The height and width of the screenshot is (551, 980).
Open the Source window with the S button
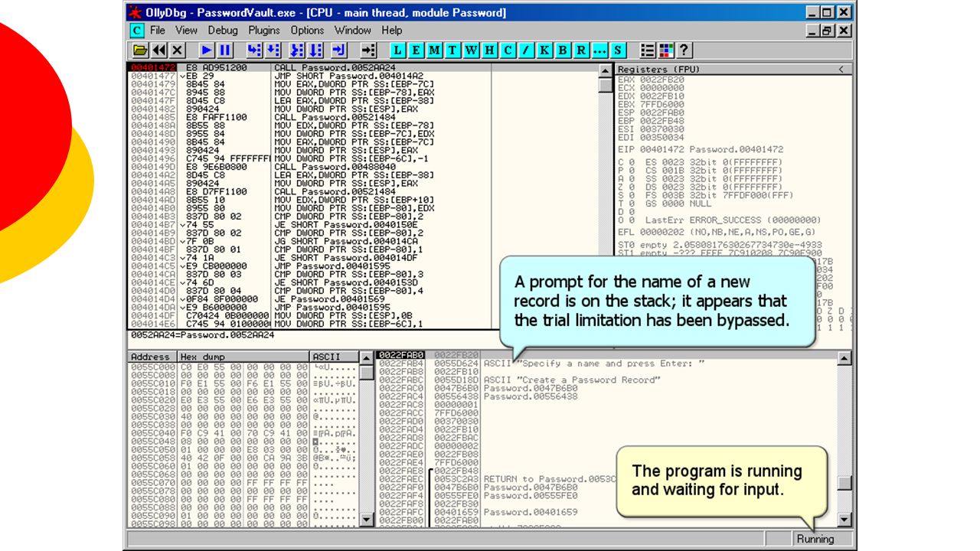point(619,51)
